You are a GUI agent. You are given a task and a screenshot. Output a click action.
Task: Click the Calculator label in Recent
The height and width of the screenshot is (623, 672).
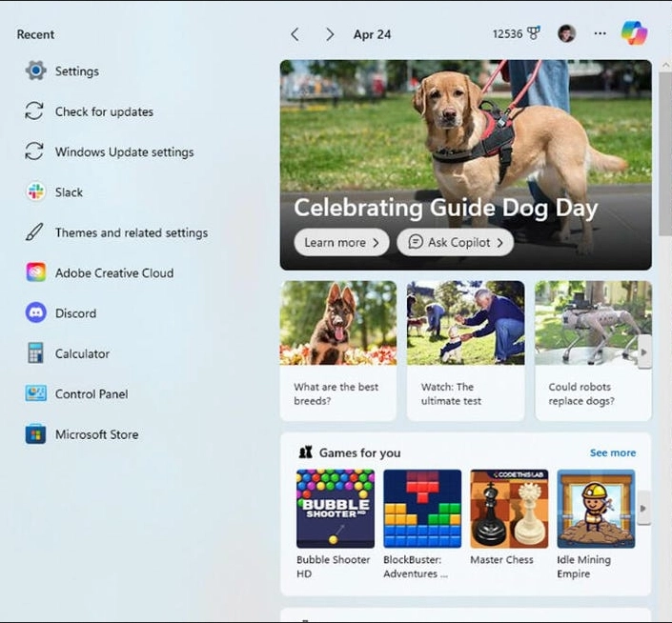click(x=82, y=353)
